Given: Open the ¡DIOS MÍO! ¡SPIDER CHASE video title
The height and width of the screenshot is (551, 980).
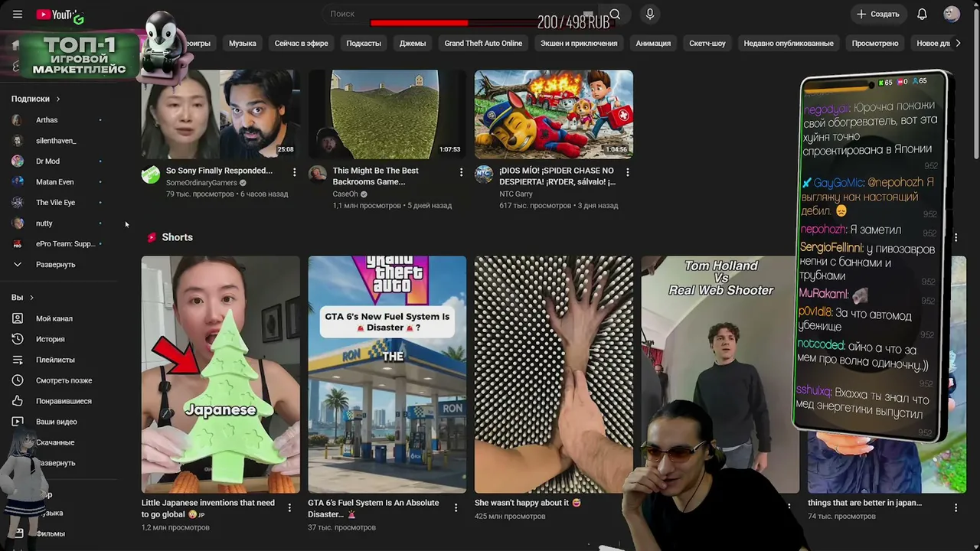Looking at the screenshot, I should tap(557, 176).
